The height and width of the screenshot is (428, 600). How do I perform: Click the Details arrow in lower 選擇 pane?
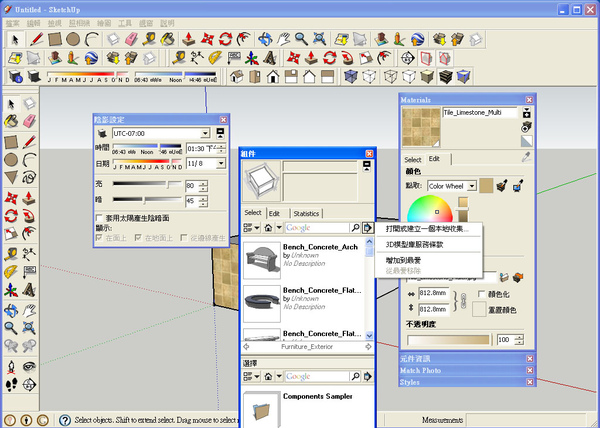(368, 376)
